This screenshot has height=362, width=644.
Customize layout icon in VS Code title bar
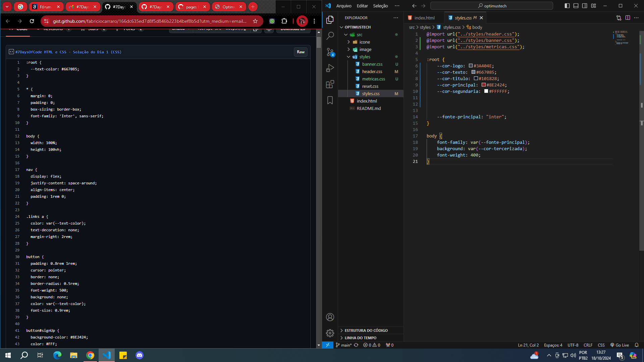coord(594,6)
